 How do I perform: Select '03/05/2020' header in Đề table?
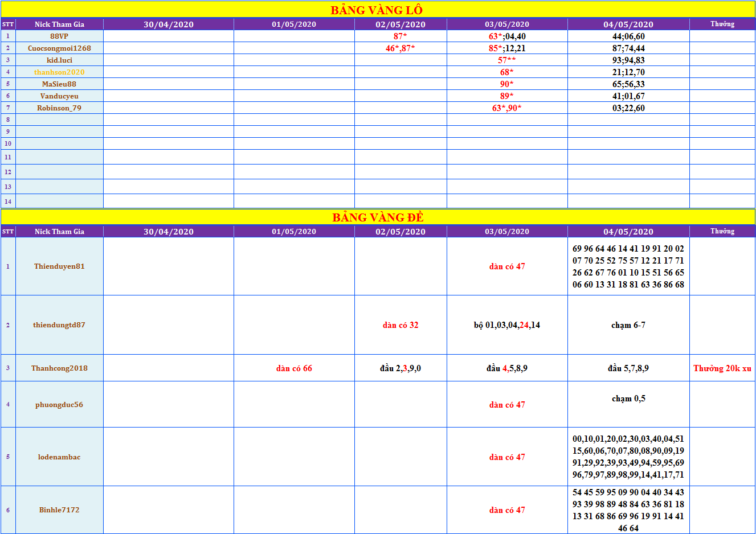507,231
